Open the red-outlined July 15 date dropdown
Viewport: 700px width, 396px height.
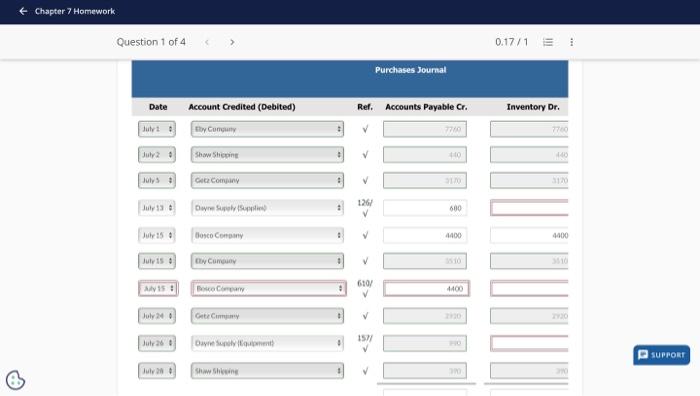(158, 288)
